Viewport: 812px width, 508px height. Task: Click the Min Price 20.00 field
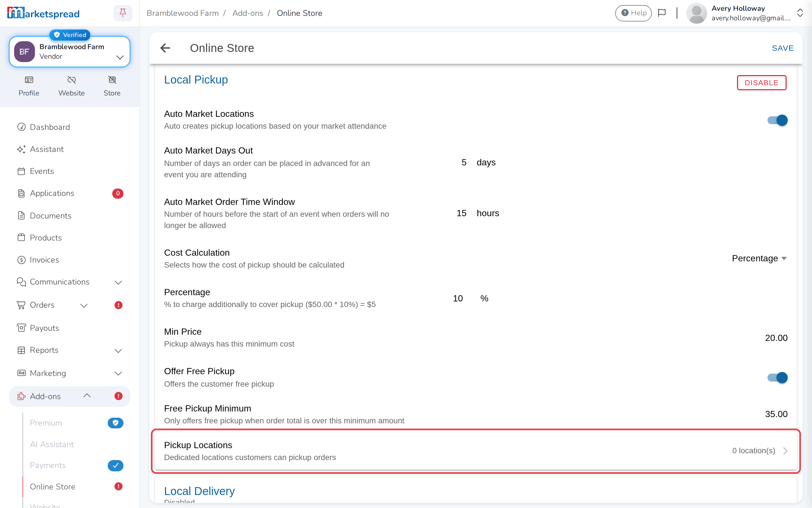click(x=776, y=338)
